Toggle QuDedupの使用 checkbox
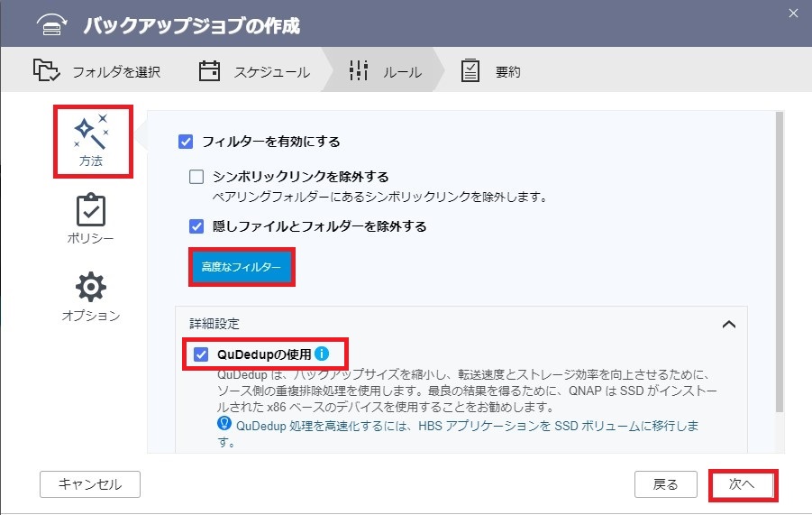Screen dimensions: 812x515 pos(201,354)
